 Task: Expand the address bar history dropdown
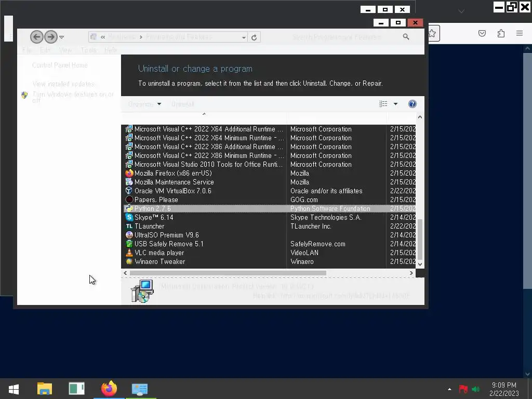pyautogui.click(x=244, y=37)
